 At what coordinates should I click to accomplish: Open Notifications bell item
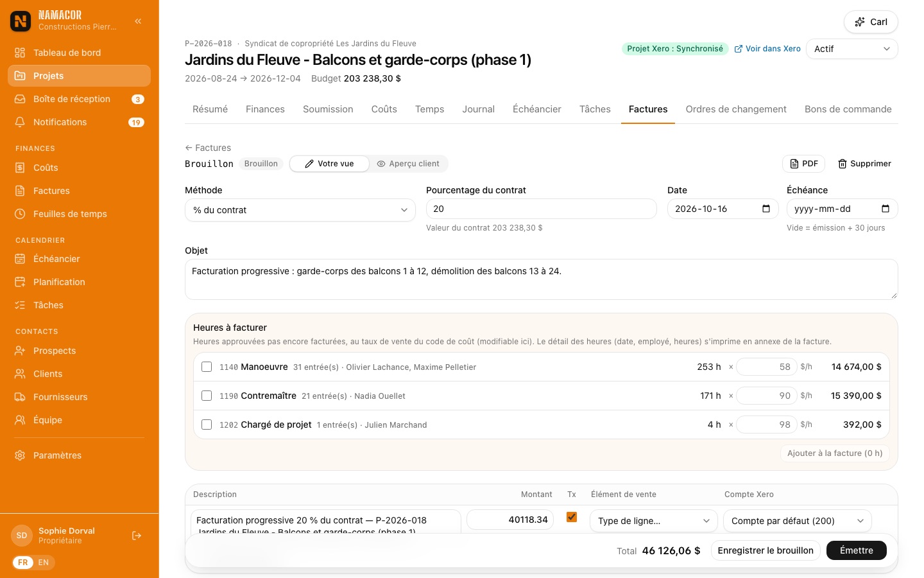coord(79,122)
